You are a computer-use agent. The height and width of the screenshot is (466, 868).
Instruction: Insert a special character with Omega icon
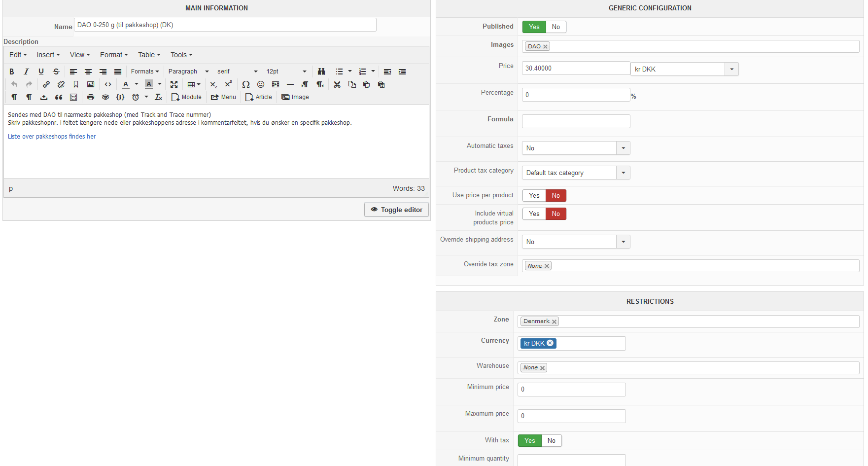246,84
